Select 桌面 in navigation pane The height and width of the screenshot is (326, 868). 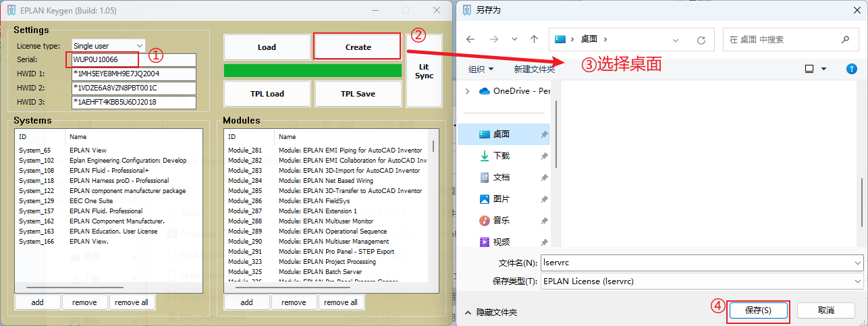tap(504, 134)
